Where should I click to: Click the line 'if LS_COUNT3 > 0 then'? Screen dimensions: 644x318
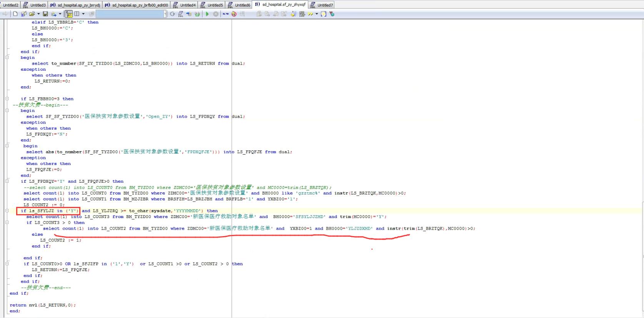pyautogui.click(x=55, y=223)
